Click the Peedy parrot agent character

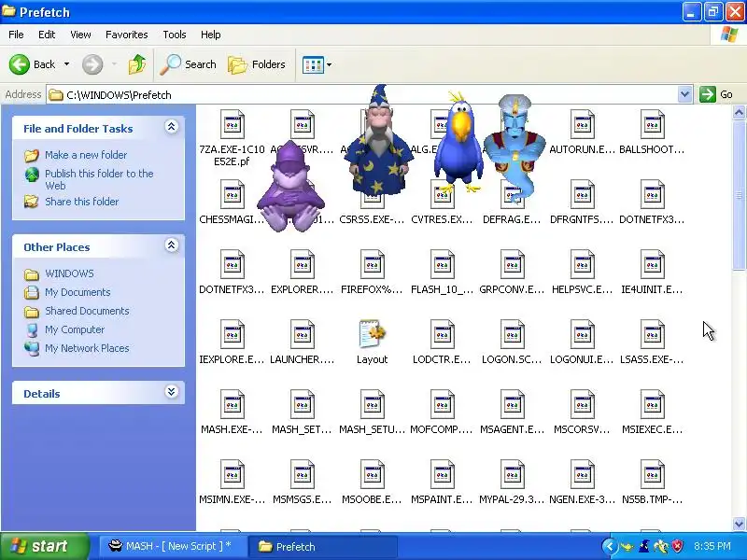pyautogui.click(x=459, y=143)
